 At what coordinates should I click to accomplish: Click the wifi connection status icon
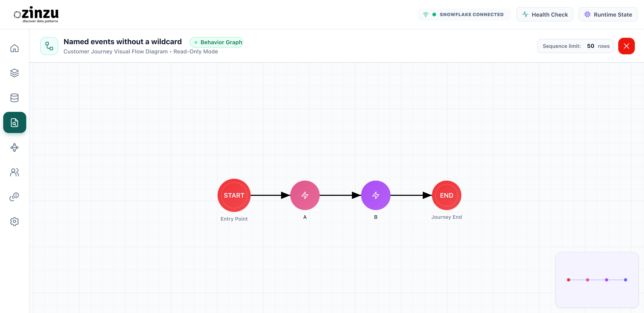click(425, 14)
